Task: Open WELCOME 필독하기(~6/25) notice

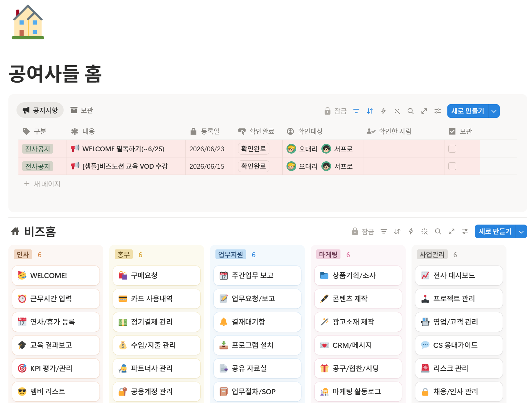Action: [x=123, y=149]
